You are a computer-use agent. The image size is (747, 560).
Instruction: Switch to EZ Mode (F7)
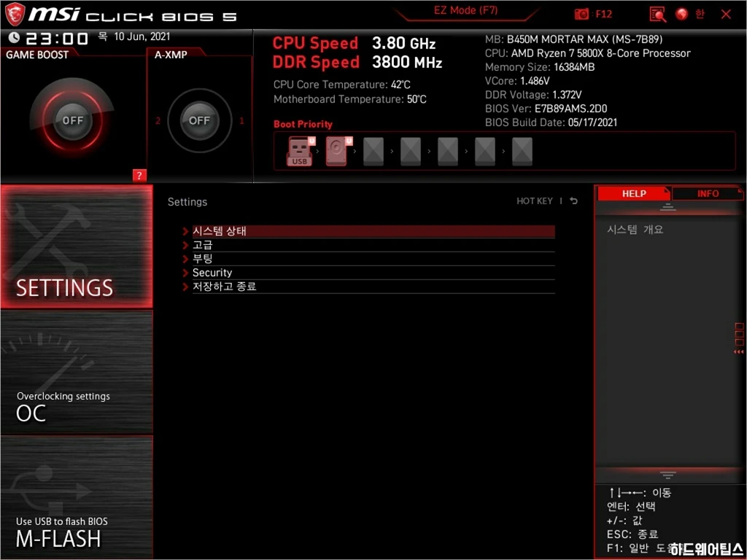[465, 10]
